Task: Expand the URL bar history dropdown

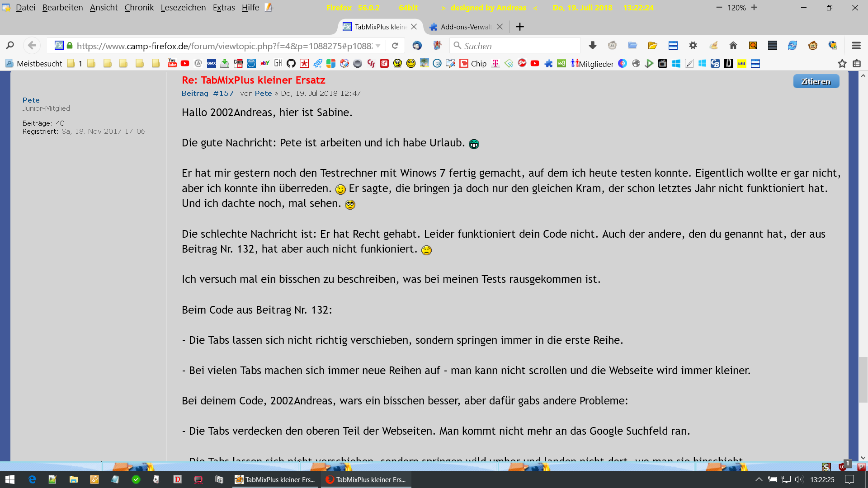Action: [378, 46]
